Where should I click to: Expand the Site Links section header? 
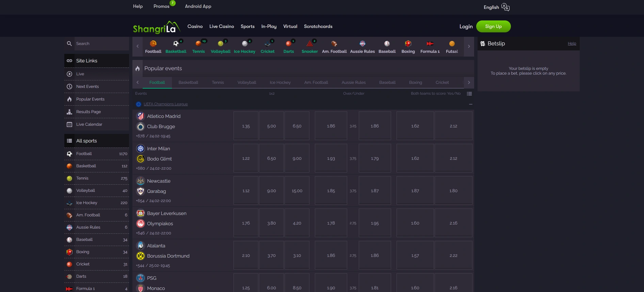click(x=97, y=61)
